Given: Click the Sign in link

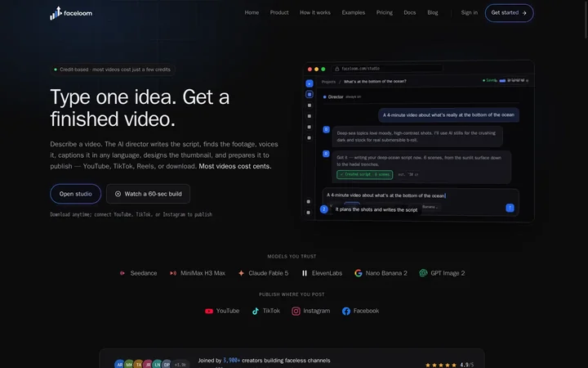Looking at the screenshot, I should (x=469, y=13).
